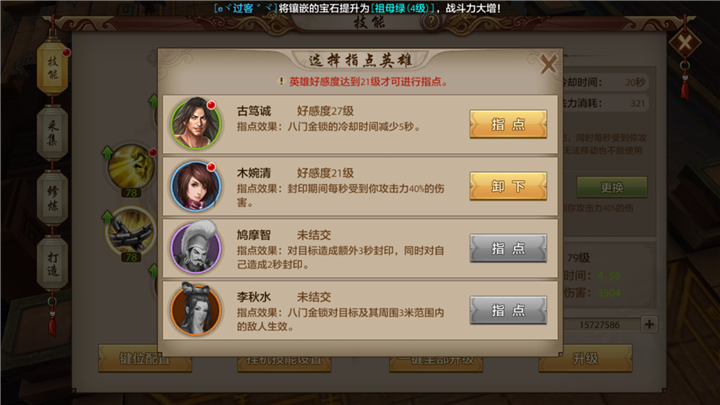Image resolution: width=720 pixels, height=405 pixels.
Task: Click gray 指点 button for 李秋水
Action: pos(508,310)
